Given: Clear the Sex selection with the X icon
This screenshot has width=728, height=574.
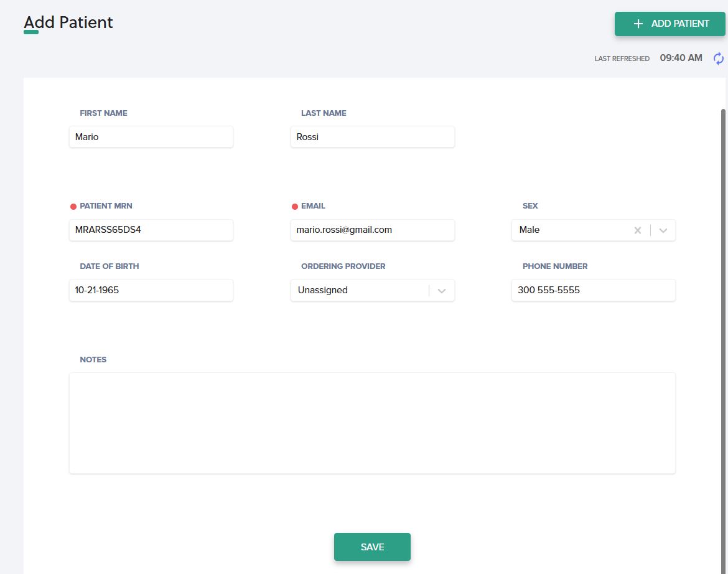Looking at the screenshot, I should point(637,230).
